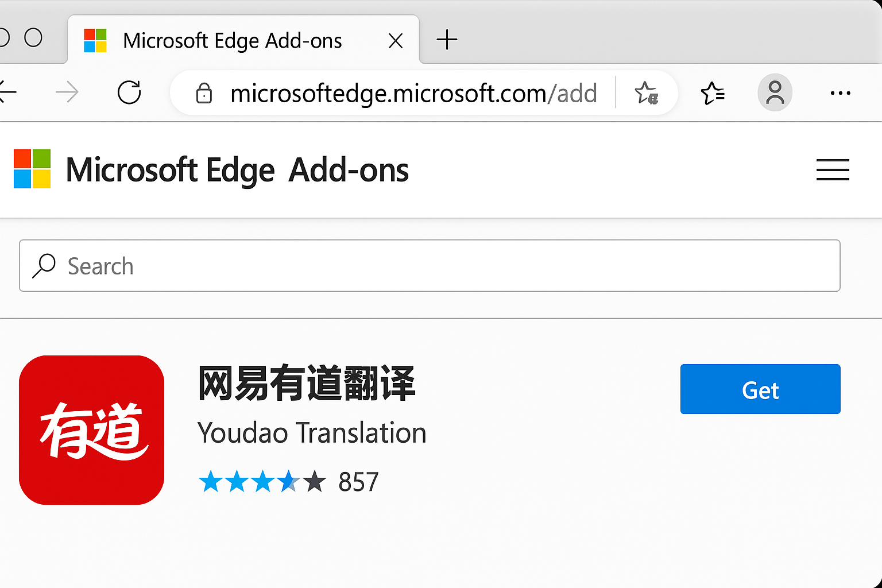
Task: Click Get to install Youdao Translation
Action: tap(760, 389)
